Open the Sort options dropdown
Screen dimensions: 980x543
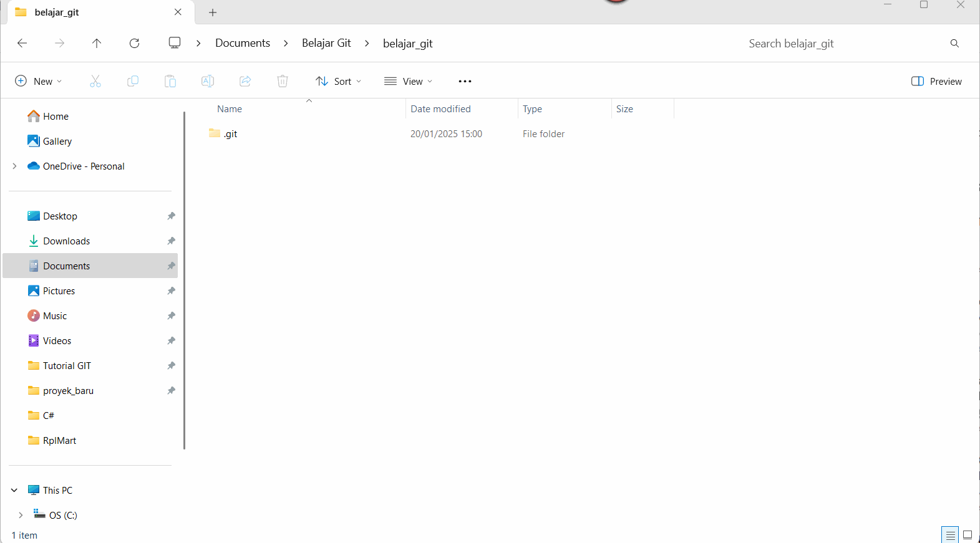coord(339,81)
